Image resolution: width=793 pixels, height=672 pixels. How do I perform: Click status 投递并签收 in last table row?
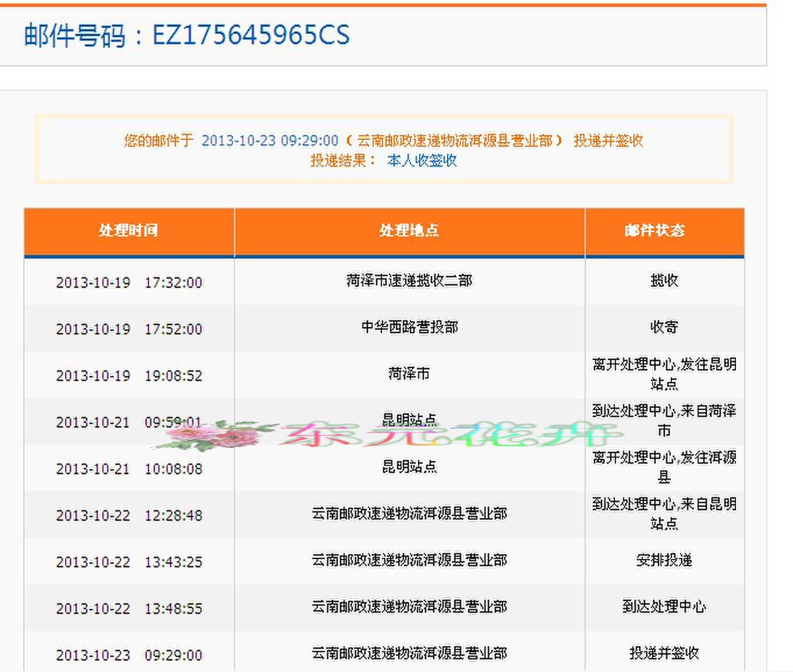pyautogui.click(x=664, y=653)
